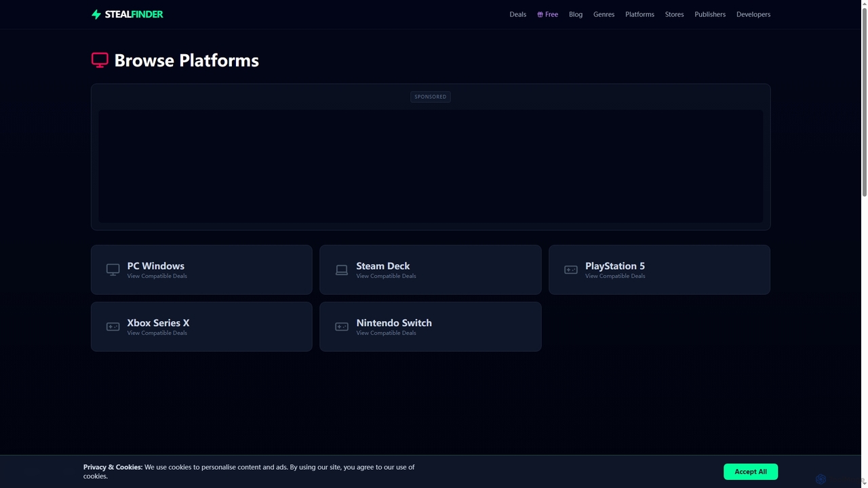Open the Developers nav item
This screenshot has width=868, height=488.
(x=753, y=14)
